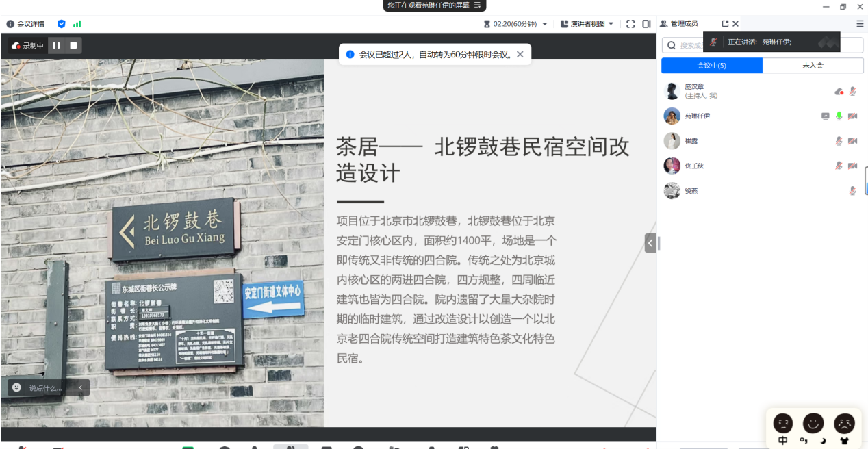This screenshot has height=449, width=868.
Task: Toggle 崔露's microphone mute icon
Action: coord(839,141)
